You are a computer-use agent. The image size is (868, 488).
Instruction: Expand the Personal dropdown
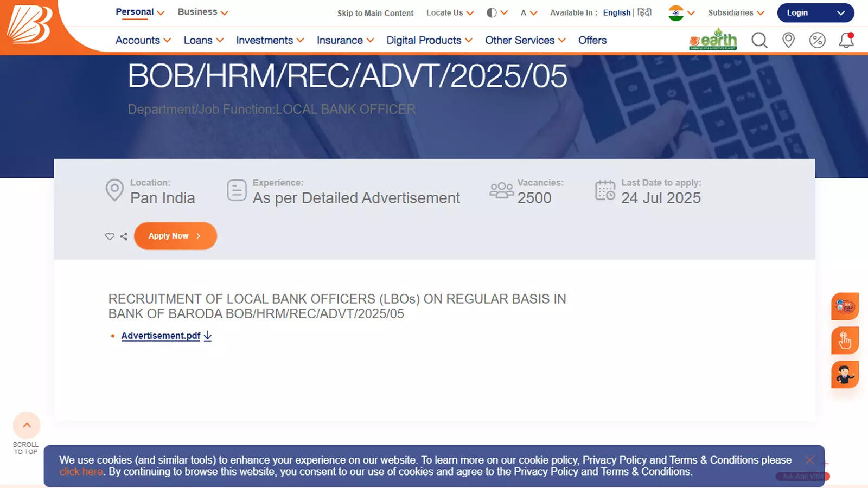(x=140, y=12)
